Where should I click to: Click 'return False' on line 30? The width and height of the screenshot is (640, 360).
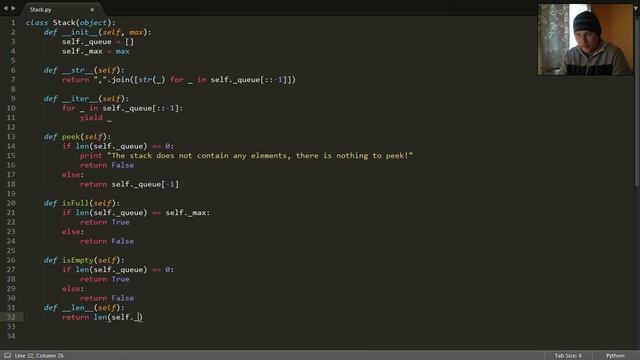click(x=107, y=298)
